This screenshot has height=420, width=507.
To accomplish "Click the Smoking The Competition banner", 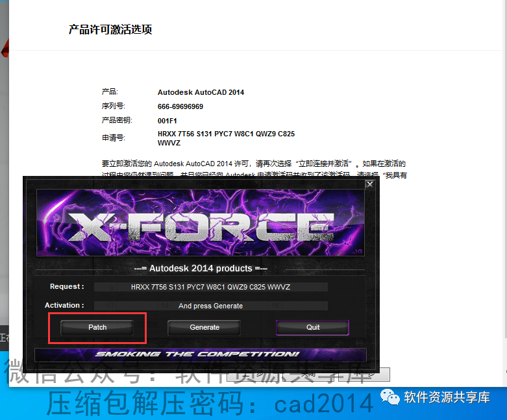I will coord(201,354).
